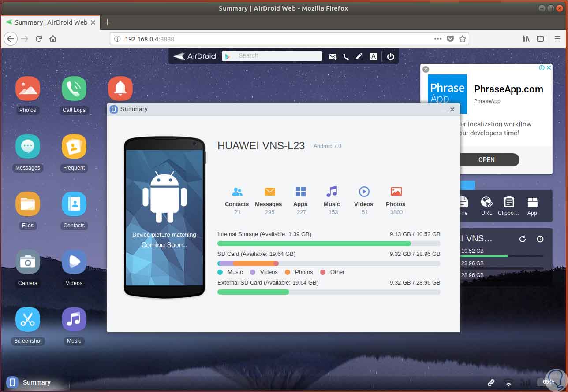This screenshot has height=392, width=568.
Task: Click the letter A icon in AirDroid toolbar
Action: click(x=374, y=56)
